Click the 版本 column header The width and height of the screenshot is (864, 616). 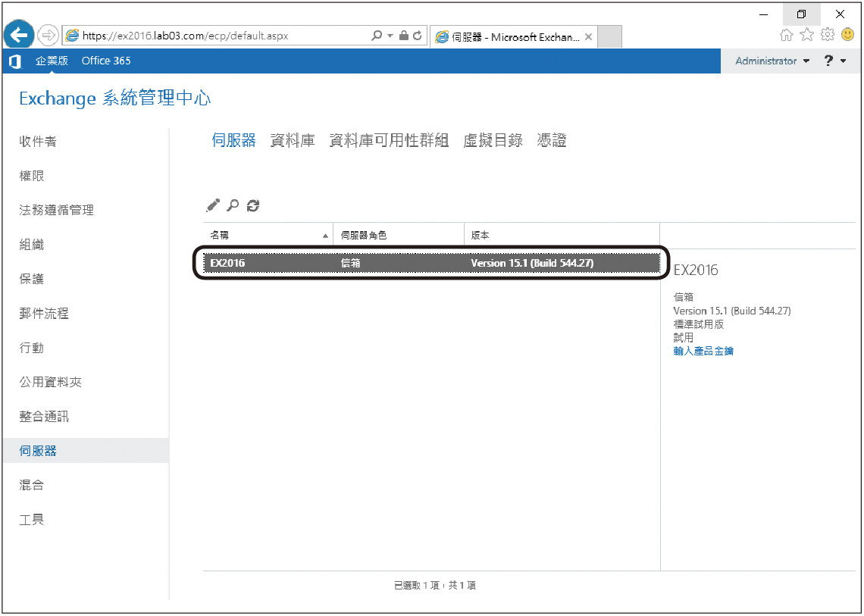(562, 236)
